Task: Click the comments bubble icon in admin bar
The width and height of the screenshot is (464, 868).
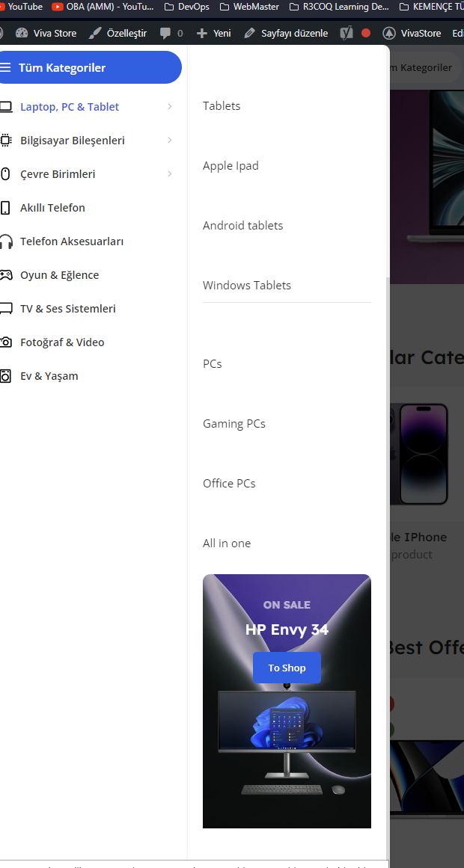Action: pyautogui.click(x=165, y=33)
